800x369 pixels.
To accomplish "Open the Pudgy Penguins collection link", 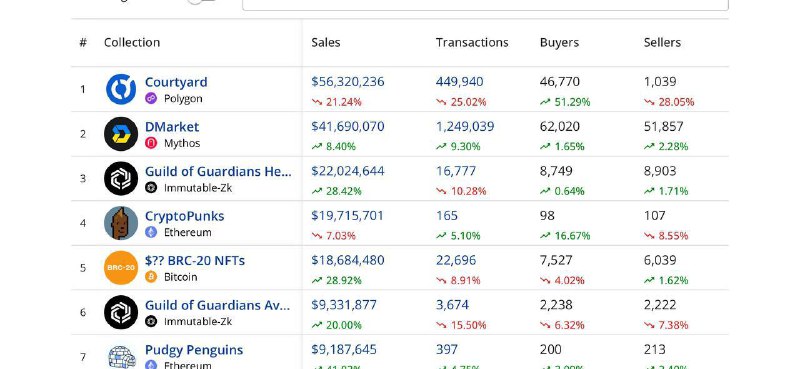I will 194,350.
